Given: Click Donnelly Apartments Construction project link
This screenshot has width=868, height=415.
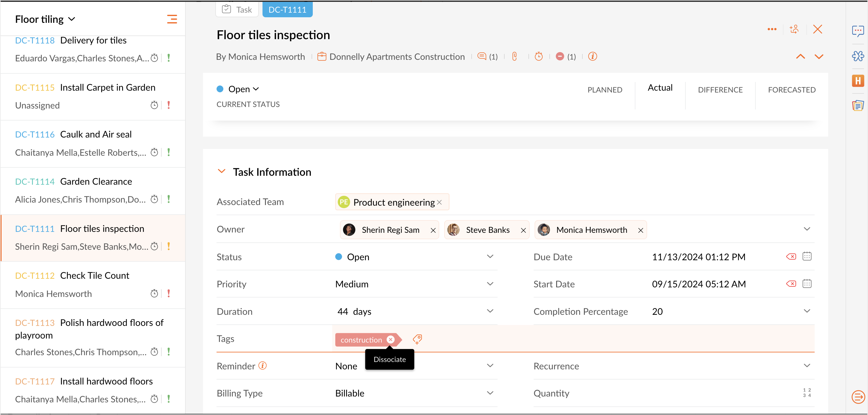Looking at the screenshot, I should pyautogui.click(x=397, y=57).
